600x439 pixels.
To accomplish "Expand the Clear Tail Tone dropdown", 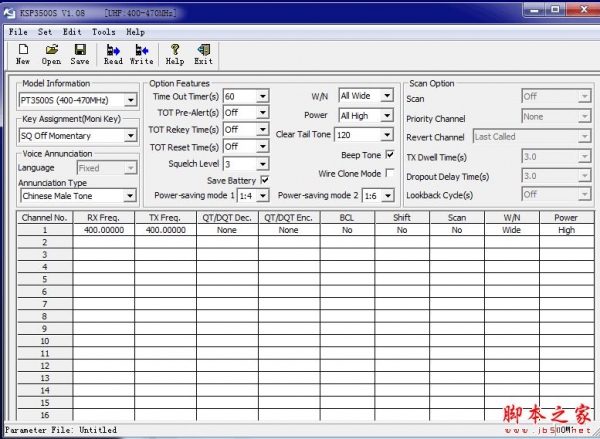I will coord(387,135).
